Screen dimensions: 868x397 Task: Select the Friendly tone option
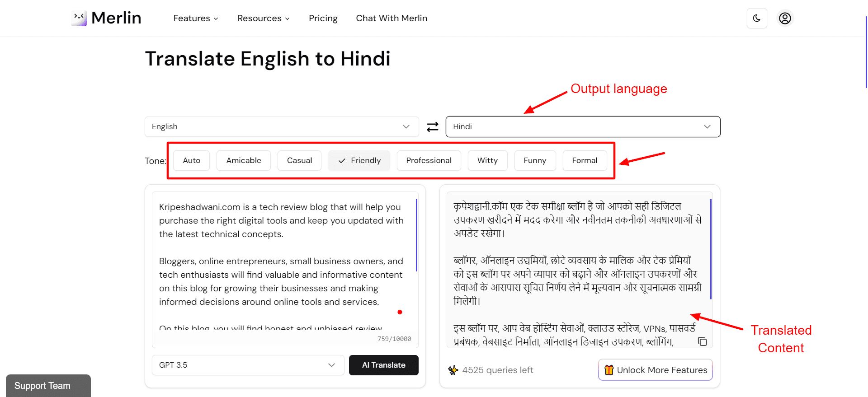coord(359,161)
